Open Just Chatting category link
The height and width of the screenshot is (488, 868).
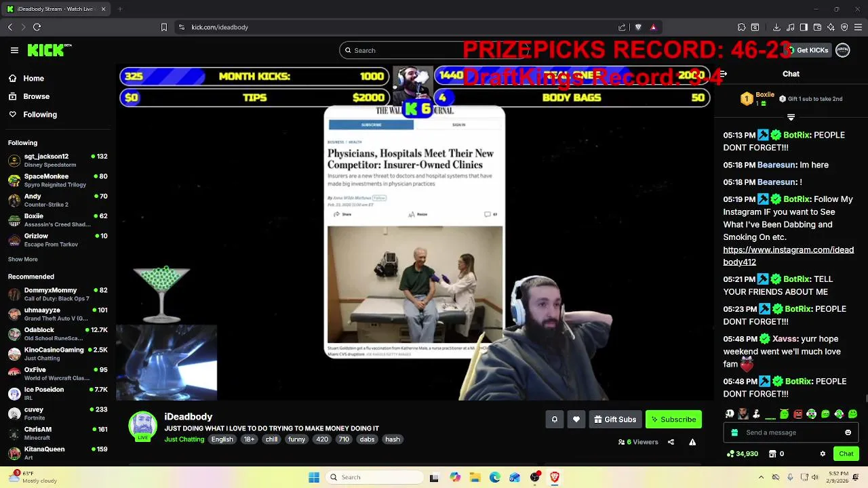pos(184,439)
